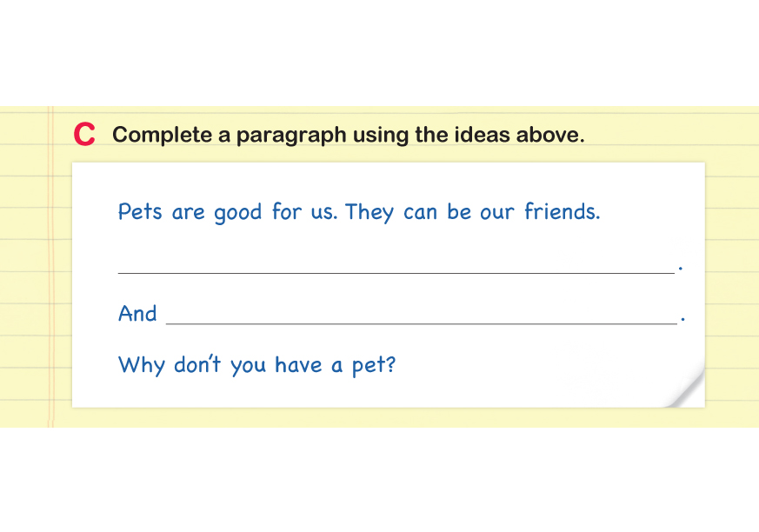Click the word "They" in the paragraph

pyautogui.click(x=370, y=213)
